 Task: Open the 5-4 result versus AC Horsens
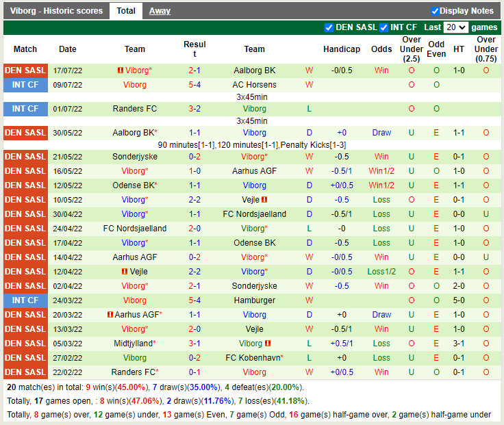(194, 85)
